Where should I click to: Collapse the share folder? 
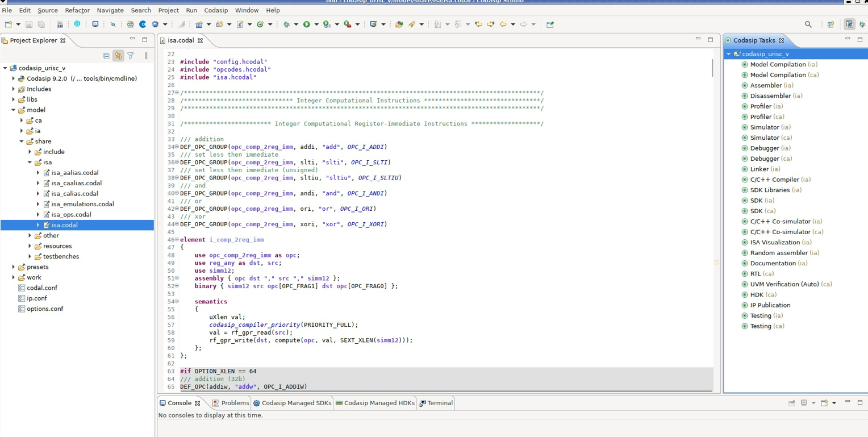click(x=22, y=141)
